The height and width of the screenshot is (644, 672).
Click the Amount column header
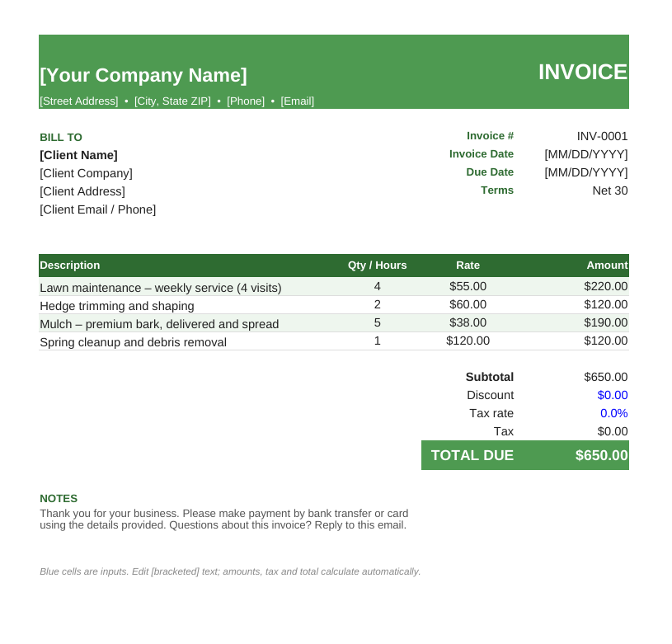click(x=607, y=266)
